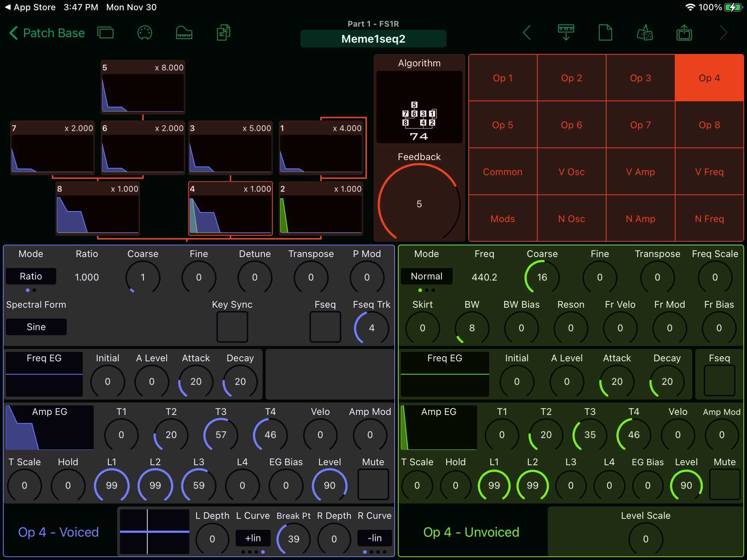Adjust the Level Scale knob

pyautogui.click(x=646, y=539)
